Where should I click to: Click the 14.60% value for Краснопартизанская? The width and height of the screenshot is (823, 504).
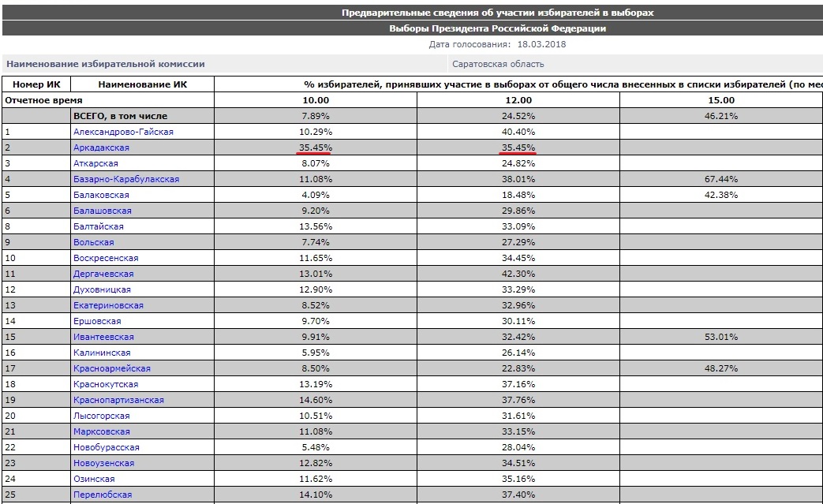[316, 399]
